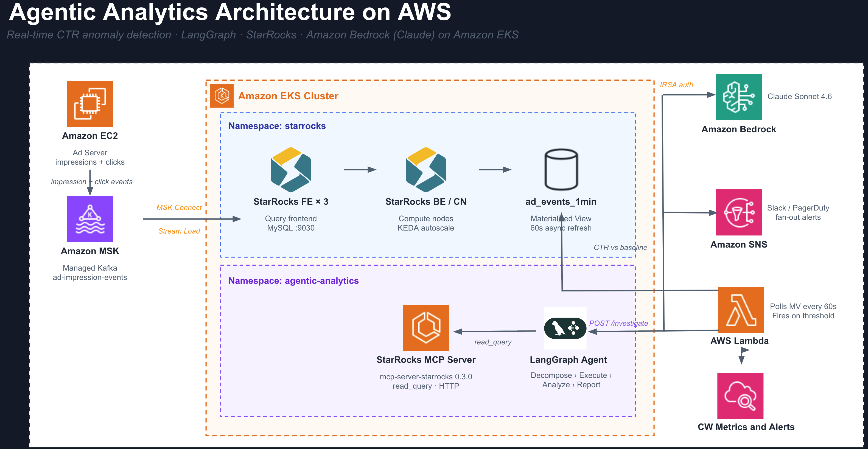Click the 'Stream Load' orange label
This screenshot has height=449, width=868.
click(179, 231)
